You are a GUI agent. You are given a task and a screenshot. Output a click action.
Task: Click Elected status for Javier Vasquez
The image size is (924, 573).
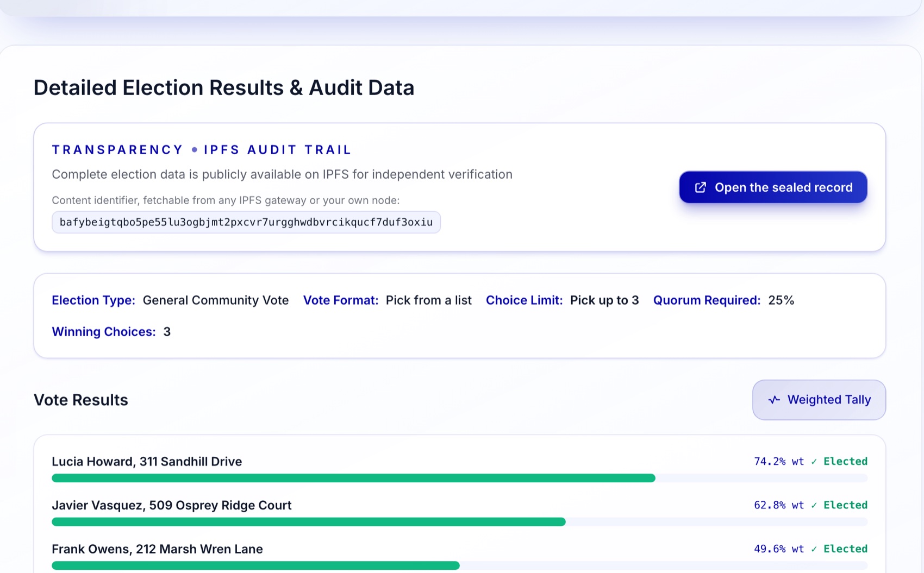839,505
